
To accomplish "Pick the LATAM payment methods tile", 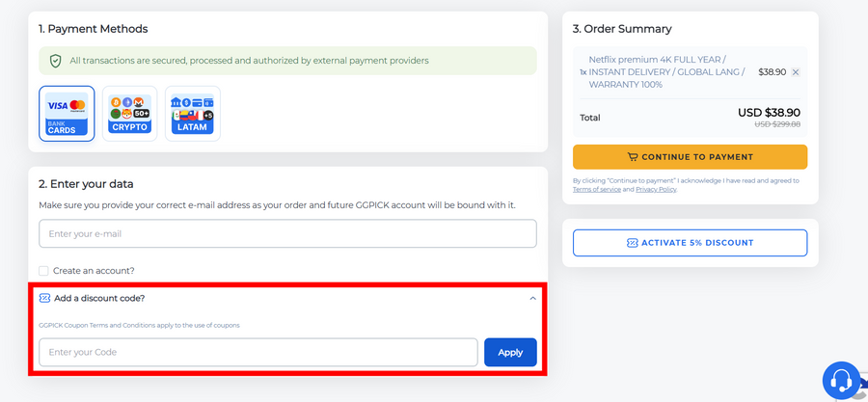I will coord(193,114).
